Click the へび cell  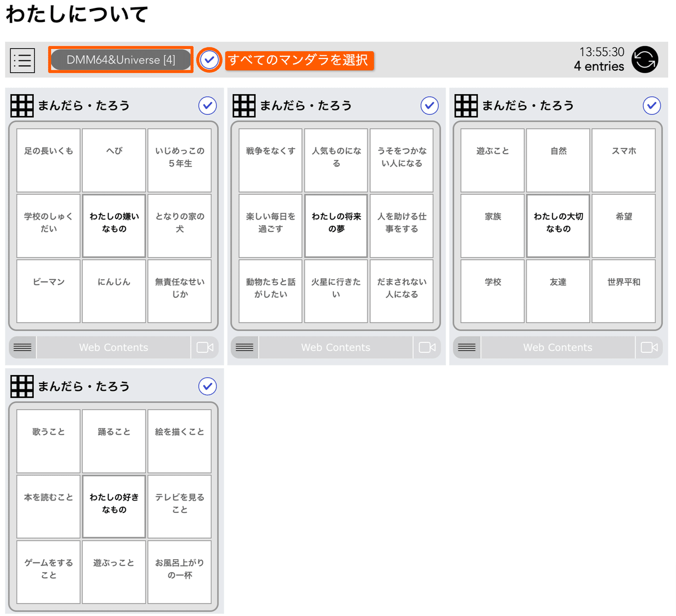click(x=114, y=160)
